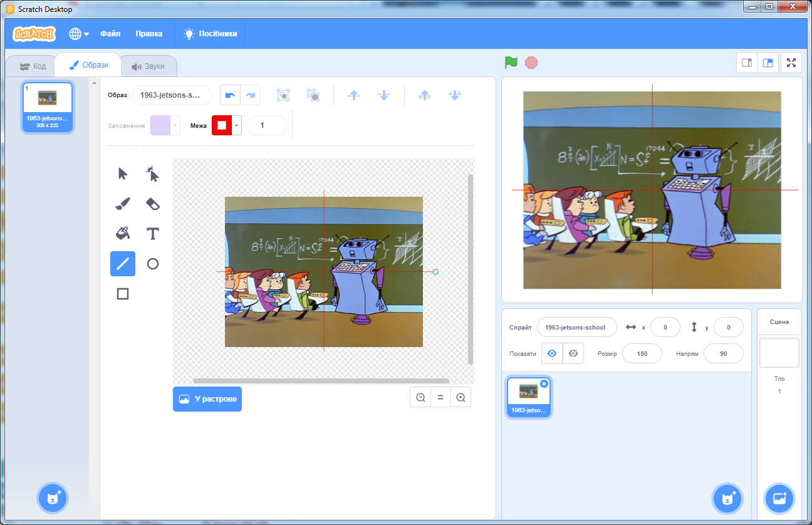Select the Eraser tool

point(153,204)
